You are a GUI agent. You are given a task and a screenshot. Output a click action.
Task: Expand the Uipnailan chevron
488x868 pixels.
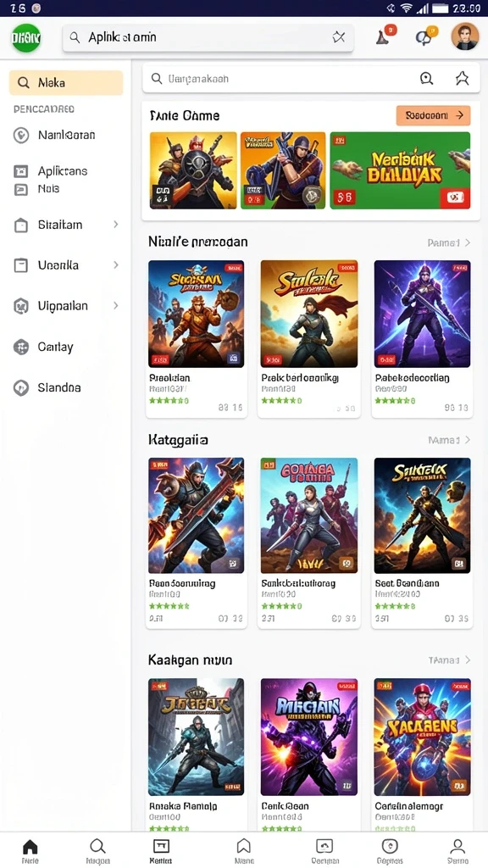(x=115, y=305)
